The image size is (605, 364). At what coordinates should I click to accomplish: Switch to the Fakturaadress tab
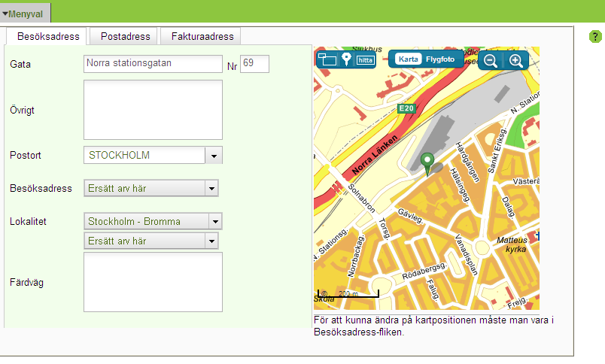202,36
